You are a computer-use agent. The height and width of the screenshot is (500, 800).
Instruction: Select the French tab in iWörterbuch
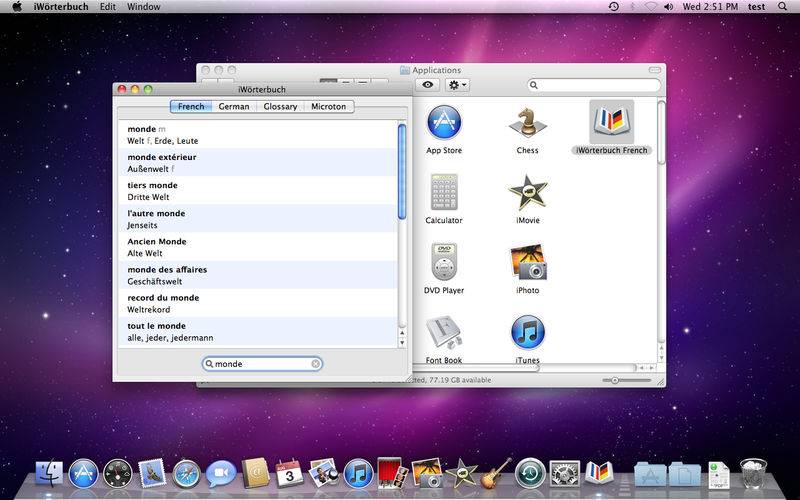(191, 106)
